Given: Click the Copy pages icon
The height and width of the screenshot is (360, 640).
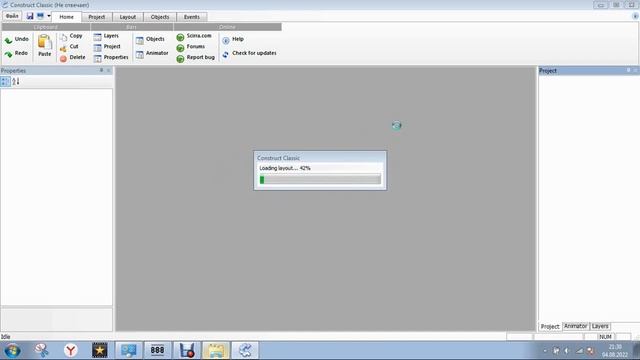Looking at the screenshot, I should (x=63, y=37).
